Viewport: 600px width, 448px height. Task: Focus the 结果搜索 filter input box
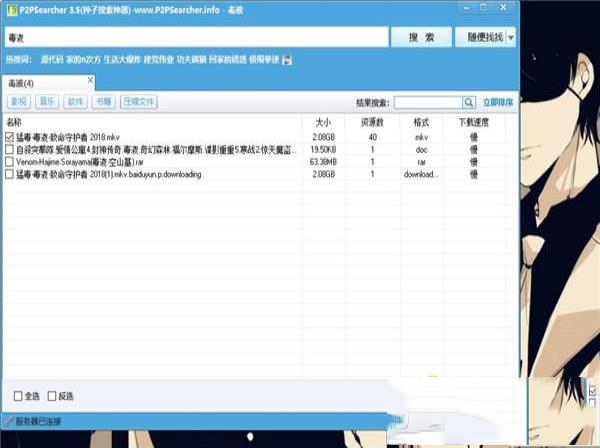427,102
